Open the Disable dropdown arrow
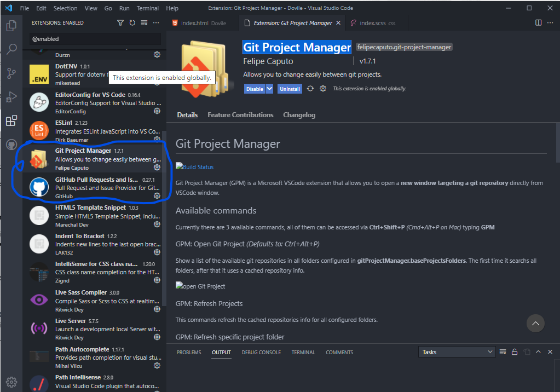 (x=270, y=89)
